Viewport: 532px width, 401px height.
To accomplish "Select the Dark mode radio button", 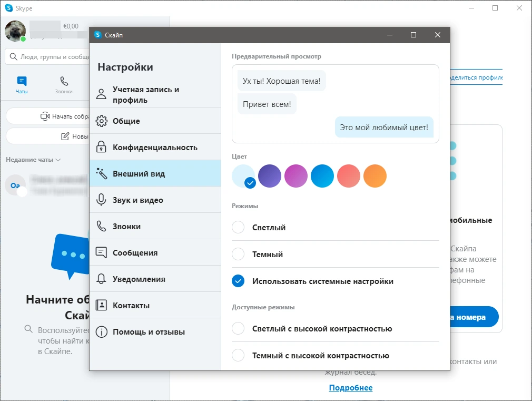I will click(238, 254).
